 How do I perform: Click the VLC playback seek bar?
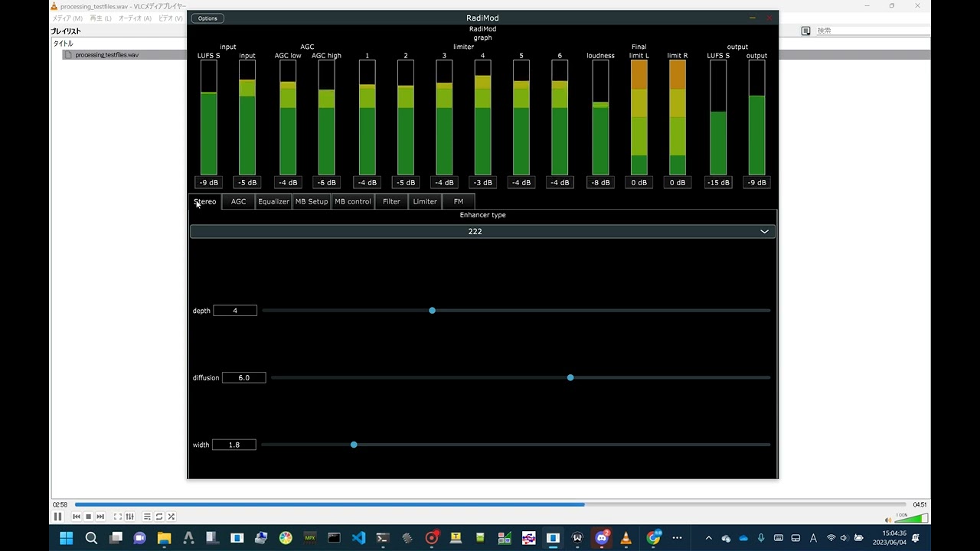[x=490, y=504]
